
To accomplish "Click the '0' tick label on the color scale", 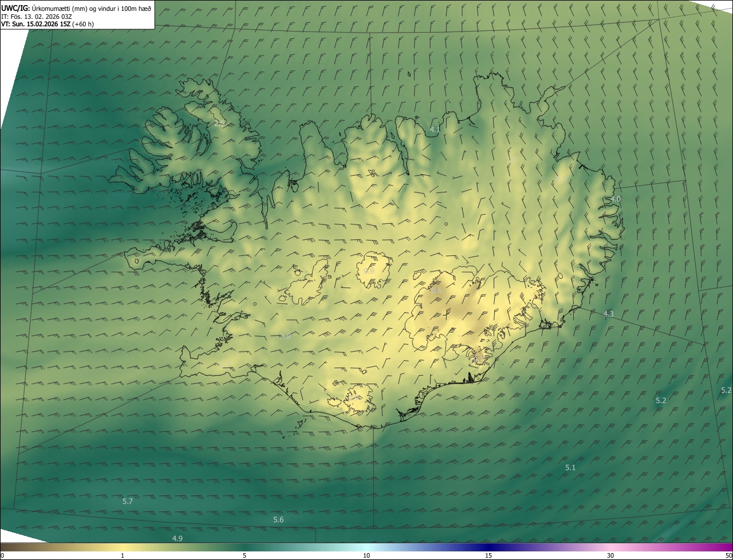I will (2, 556).
